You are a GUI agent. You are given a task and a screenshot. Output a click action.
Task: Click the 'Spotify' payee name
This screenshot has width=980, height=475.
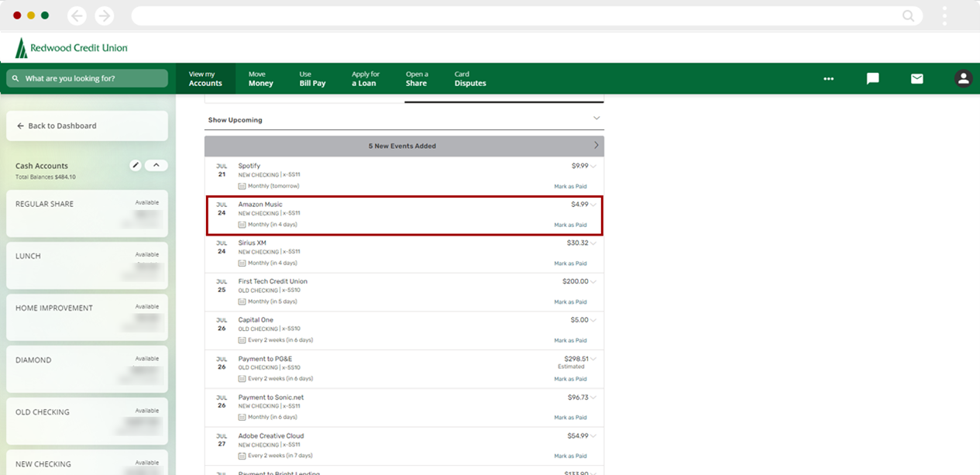tap(249, 166)
